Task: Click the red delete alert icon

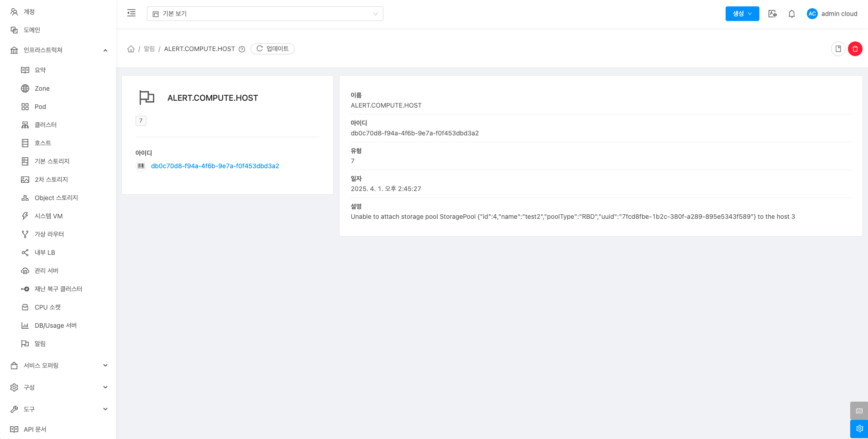Action: [x=855, y=49]
